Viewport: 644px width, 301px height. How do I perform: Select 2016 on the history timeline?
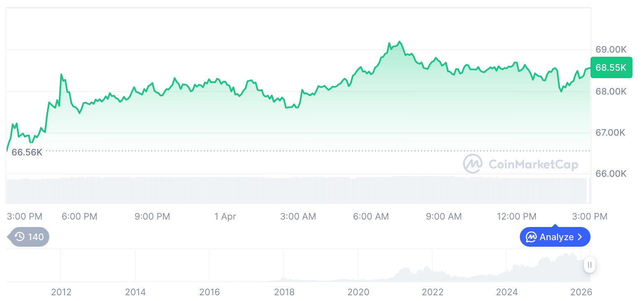pos(210,292)
